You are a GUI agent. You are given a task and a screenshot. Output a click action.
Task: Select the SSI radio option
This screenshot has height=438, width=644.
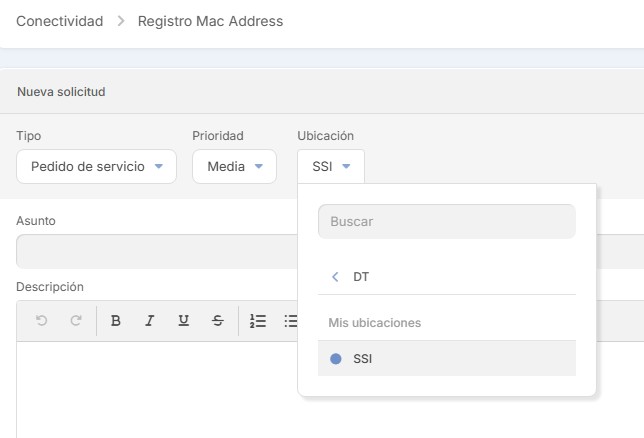click(x=336, y=358)
